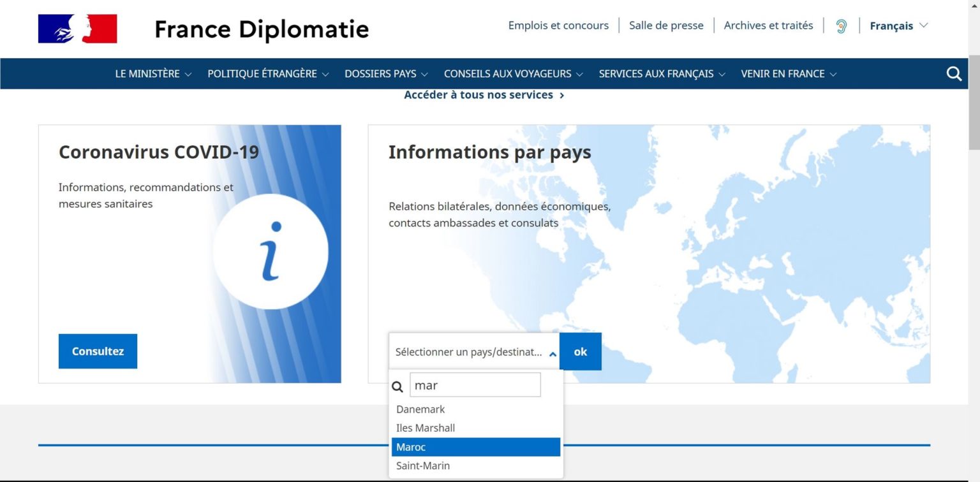Click the country search field containing 'mar'

pyautogui.click(x=475, y=385)
